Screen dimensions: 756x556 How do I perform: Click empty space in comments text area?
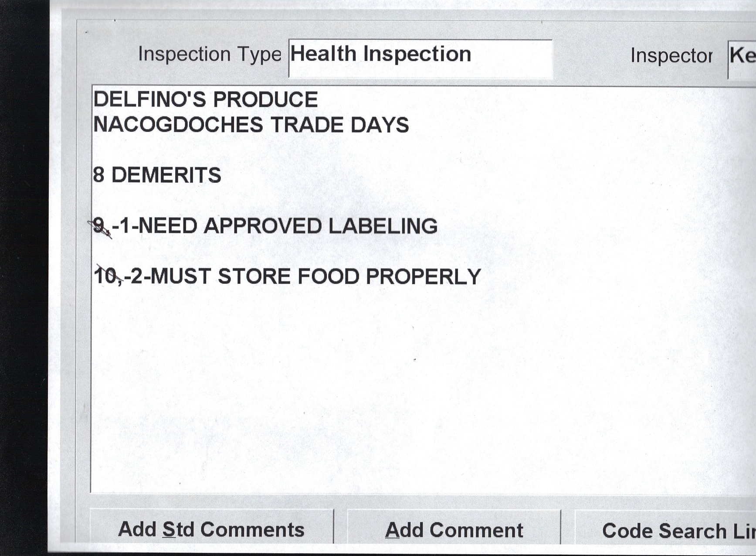click(x=392, y=392)
